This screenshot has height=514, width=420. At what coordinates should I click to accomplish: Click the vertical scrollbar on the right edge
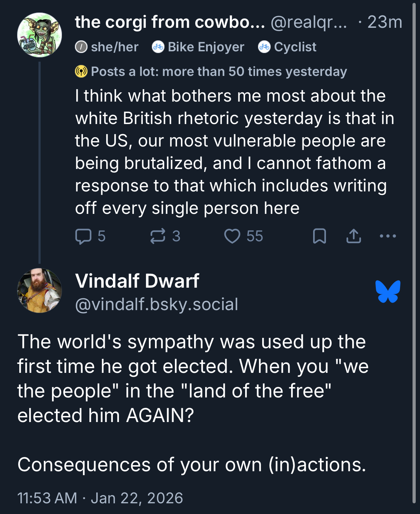click(414, 250)
